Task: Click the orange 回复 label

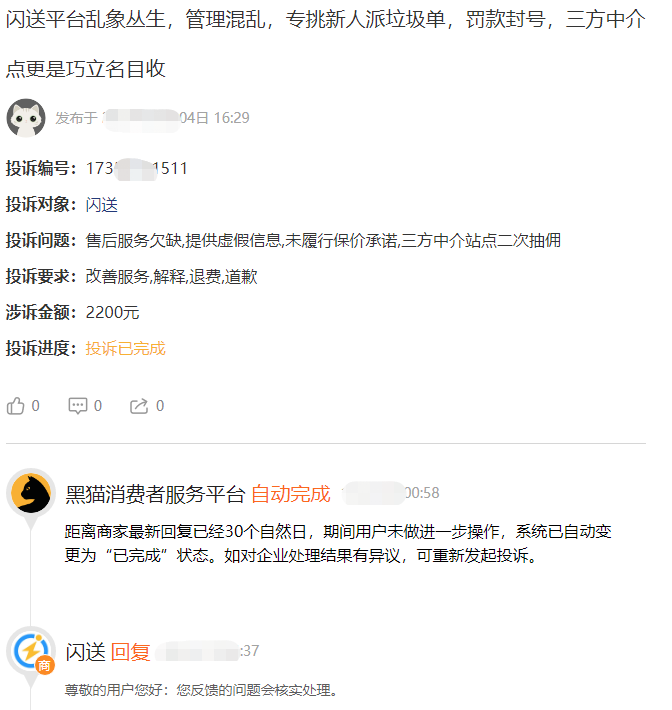Action: 130,652
